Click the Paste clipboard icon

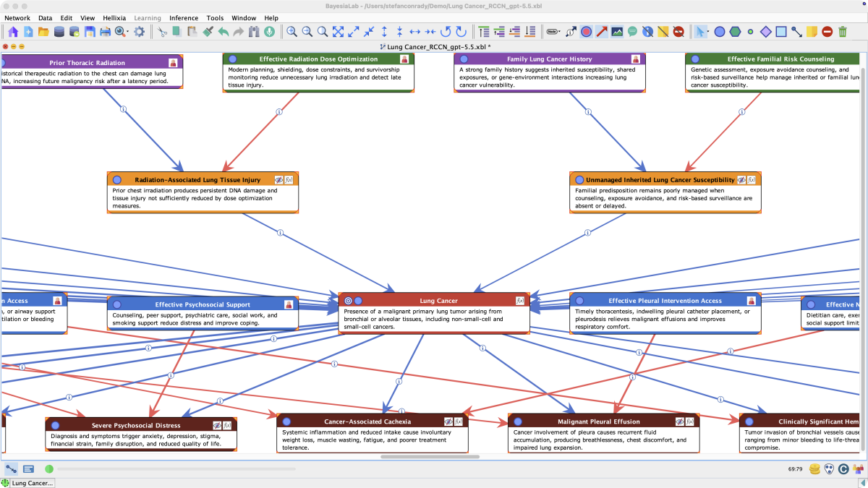pyautogui.click(x=192, y=32)
